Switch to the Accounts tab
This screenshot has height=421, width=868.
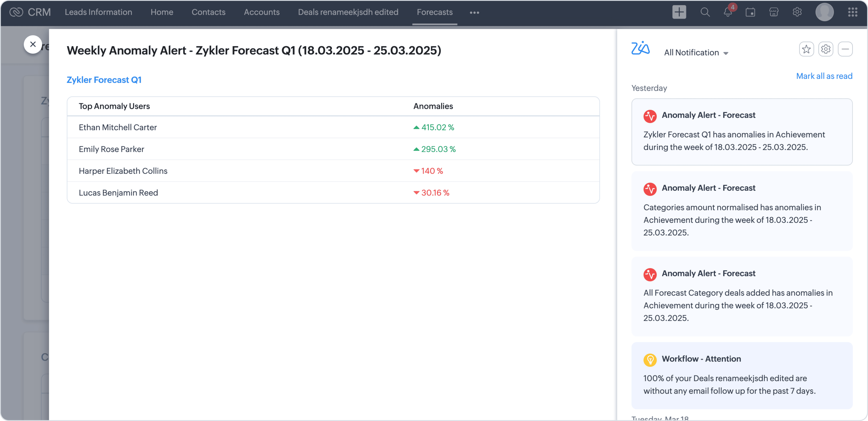[261, 12]
